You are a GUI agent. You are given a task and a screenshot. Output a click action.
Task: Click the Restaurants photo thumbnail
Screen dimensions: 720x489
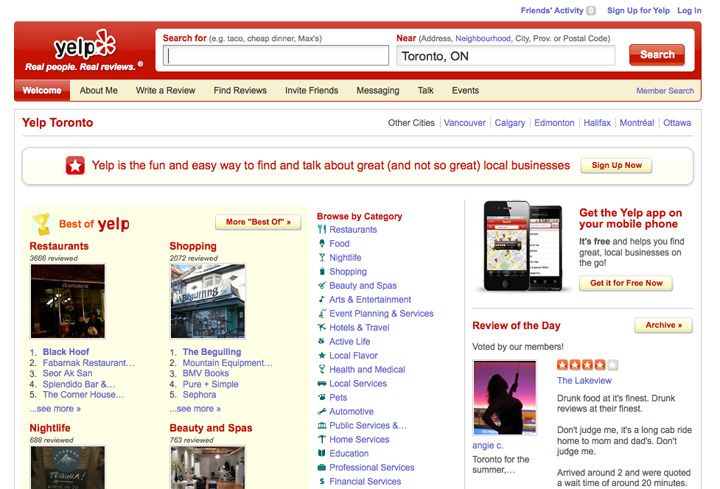point(68,301)
